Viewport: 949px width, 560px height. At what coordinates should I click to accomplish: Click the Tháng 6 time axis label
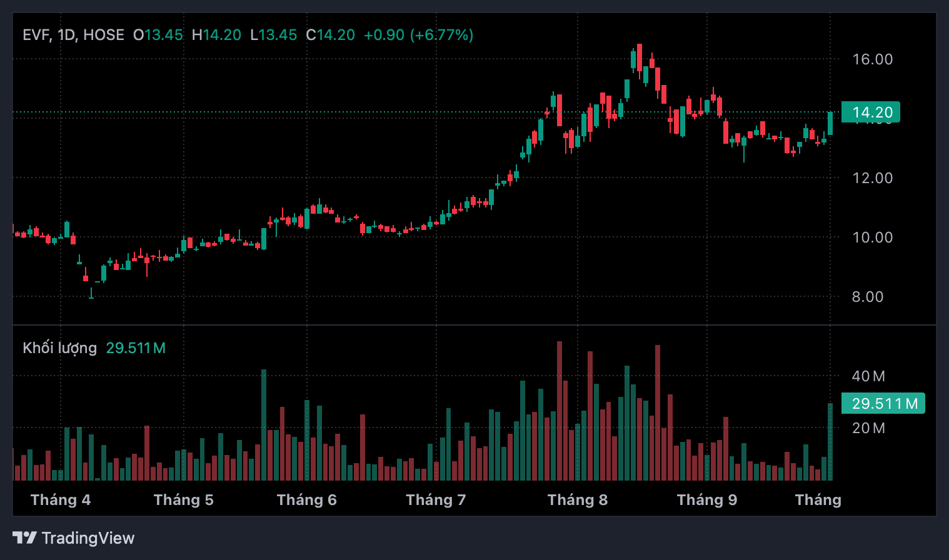(x=307, y=500)
